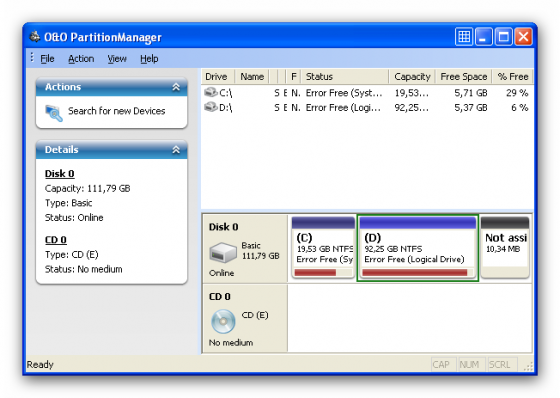Open the File menu

click(47, 59)
